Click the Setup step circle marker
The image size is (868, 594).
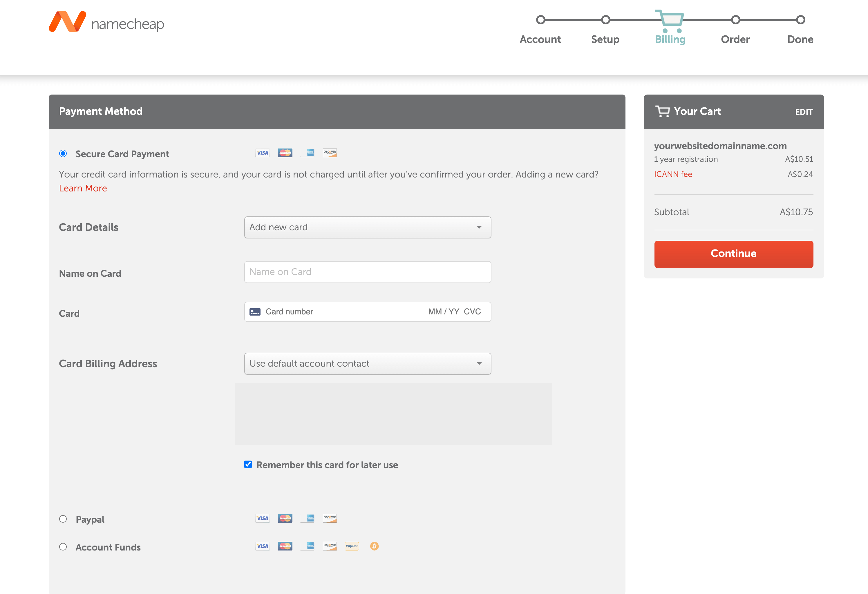[605, 20]
